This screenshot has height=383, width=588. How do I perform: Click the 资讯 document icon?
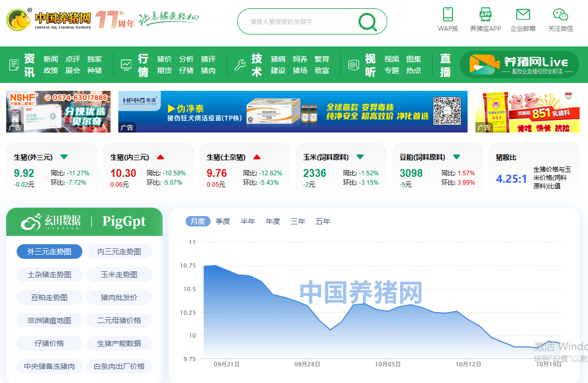click(14, 65)
